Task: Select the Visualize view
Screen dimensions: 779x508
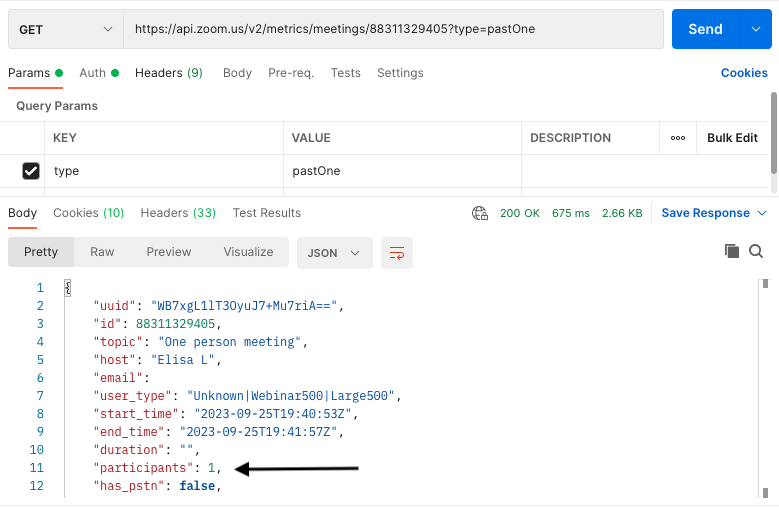Action: pos(248,252)
